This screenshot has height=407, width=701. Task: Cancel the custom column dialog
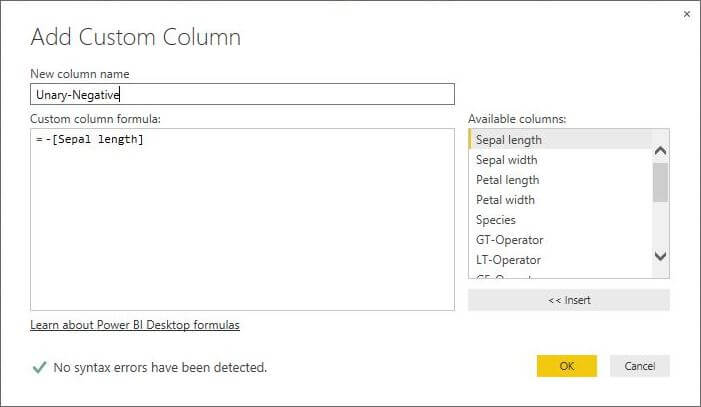click(x=640, y=366)
